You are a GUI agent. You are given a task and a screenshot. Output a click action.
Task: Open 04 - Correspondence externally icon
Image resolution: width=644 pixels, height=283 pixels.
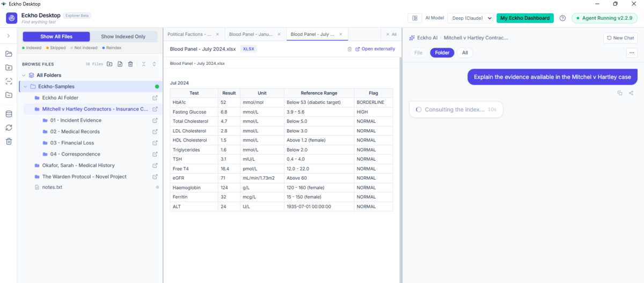(x=155, y=154)
